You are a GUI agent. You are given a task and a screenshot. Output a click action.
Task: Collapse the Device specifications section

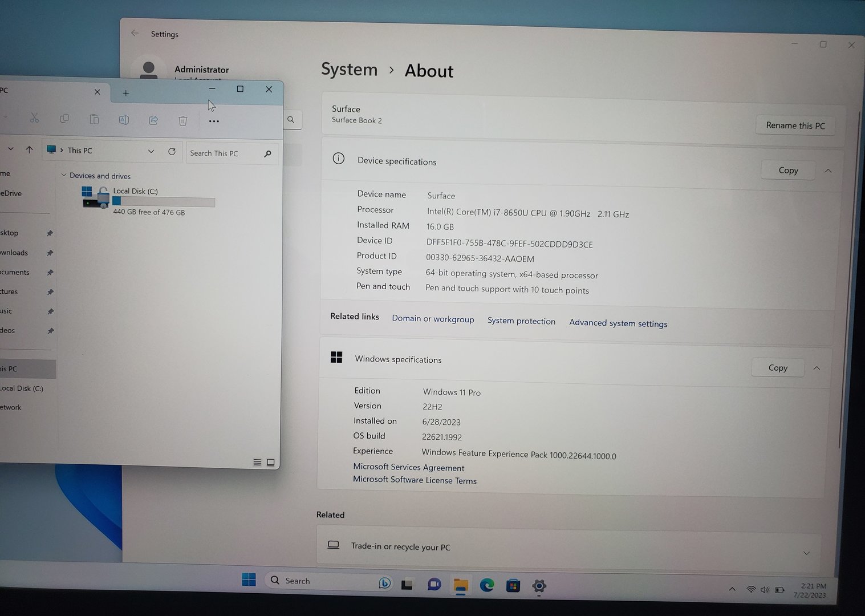[x=828, y=171]
